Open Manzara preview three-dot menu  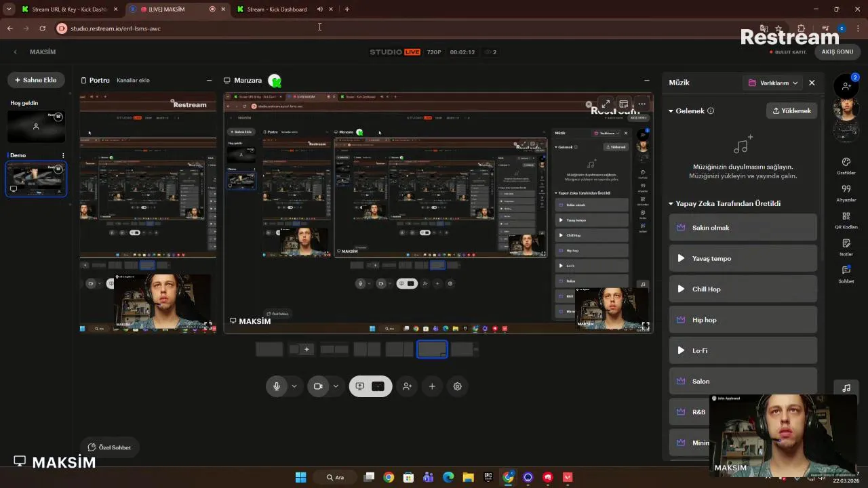[x=642, y=104]
